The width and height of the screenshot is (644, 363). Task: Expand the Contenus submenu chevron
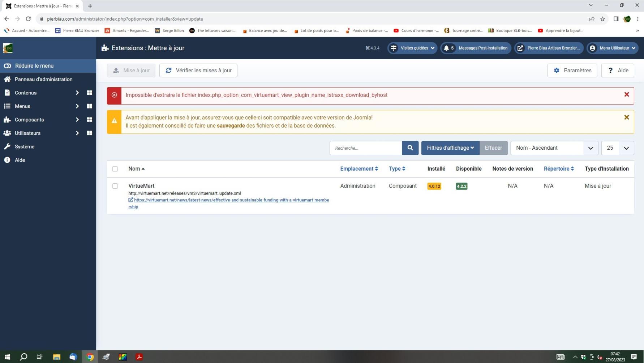pyautogui.click(x=77, y=93)
